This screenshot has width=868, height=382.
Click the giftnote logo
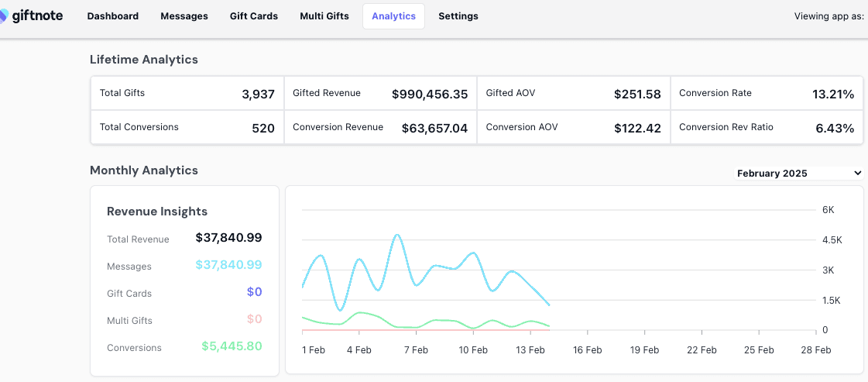(x=32, y=16)
